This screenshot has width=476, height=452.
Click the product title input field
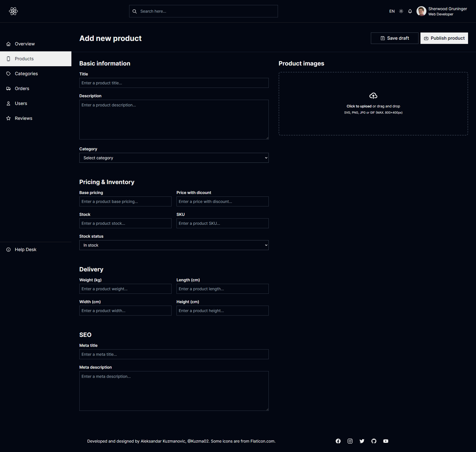[174, 83]
